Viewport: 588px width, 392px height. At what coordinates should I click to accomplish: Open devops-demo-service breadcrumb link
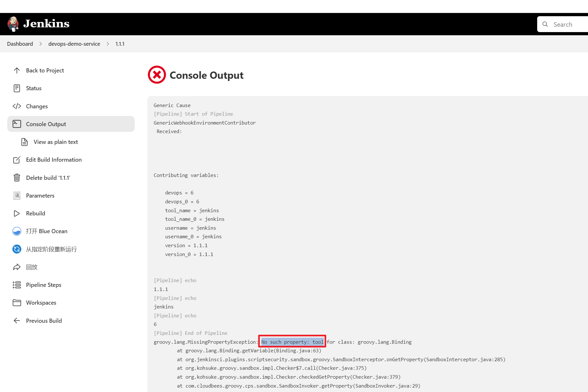pos(74,44)
